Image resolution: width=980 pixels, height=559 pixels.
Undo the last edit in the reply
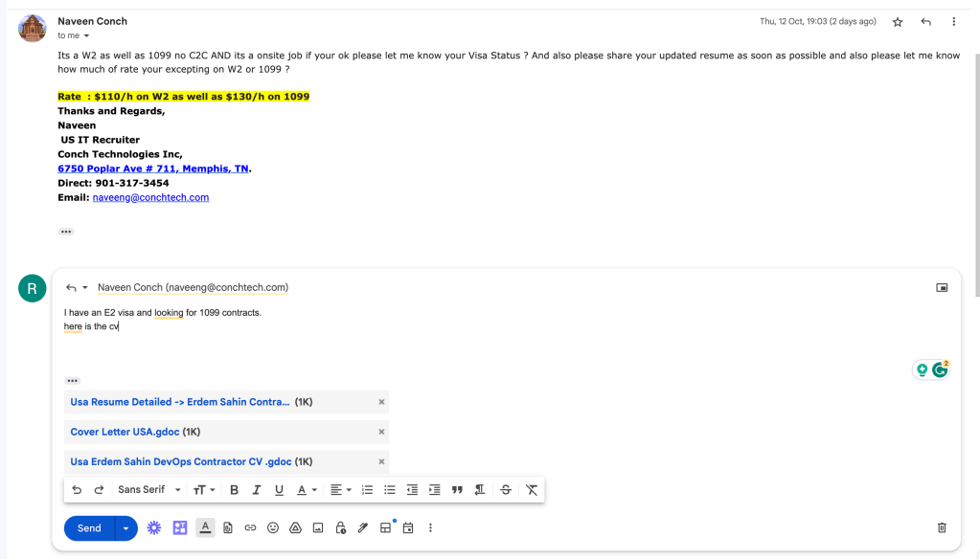click(77, 490)
